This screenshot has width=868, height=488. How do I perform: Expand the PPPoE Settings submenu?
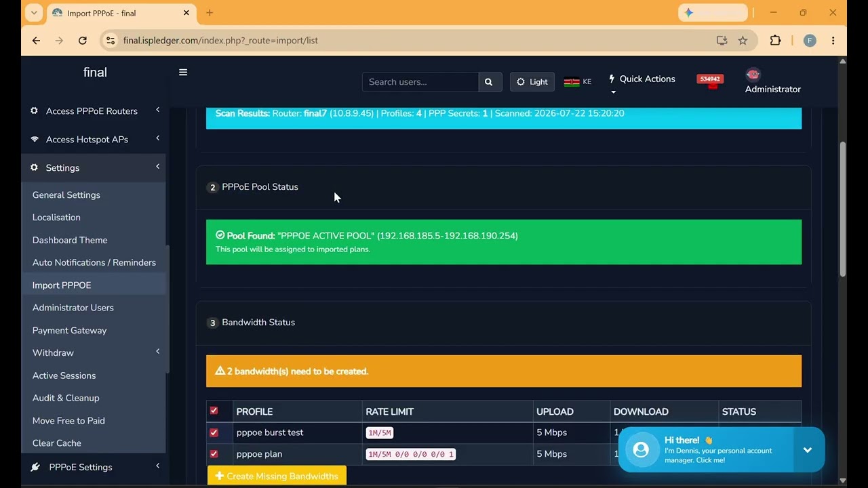pos(158,466)
